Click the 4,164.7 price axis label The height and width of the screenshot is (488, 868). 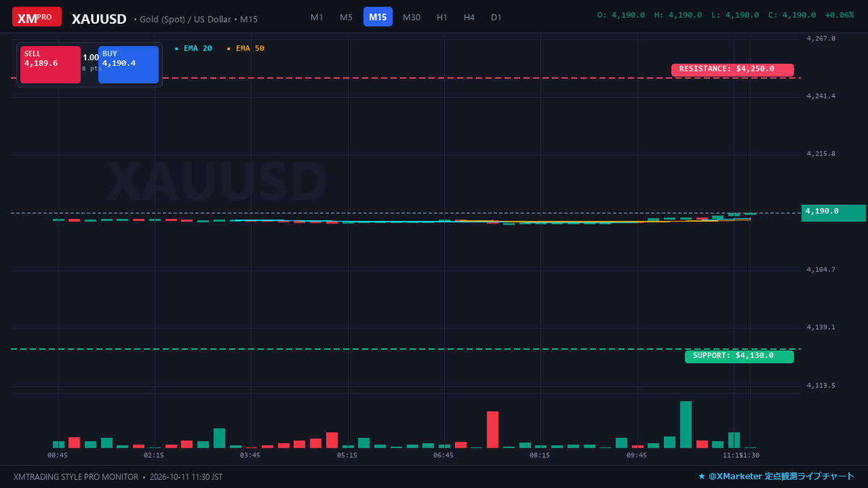[821, 270]
